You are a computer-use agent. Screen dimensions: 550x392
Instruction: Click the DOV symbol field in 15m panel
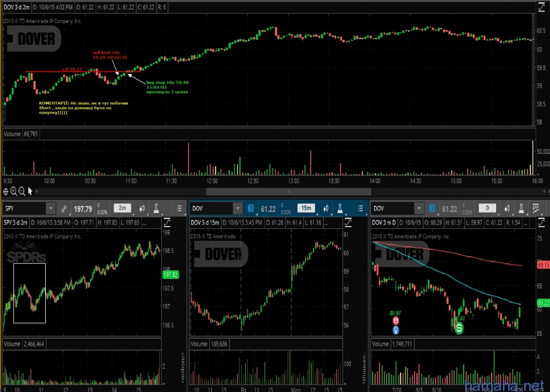coord(212,208)
